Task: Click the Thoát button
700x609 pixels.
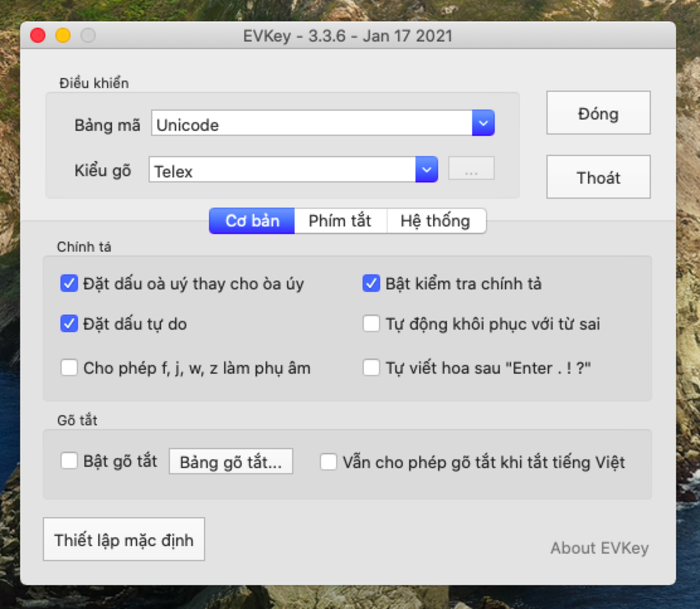Action: 598,177
